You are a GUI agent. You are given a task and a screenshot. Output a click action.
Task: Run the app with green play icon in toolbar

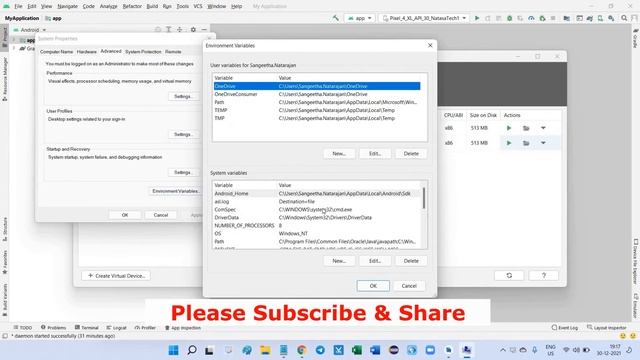(x=476, y=18)
